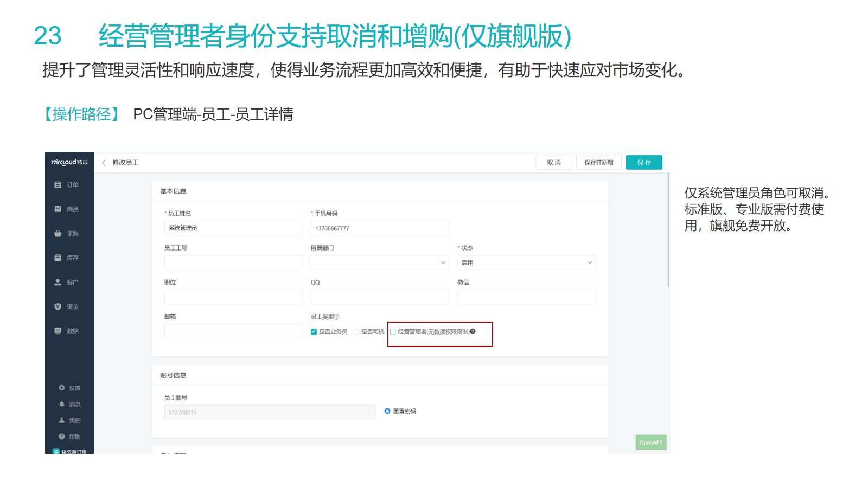
Task: Go back using arrow beside 修改员工
Action: [104, 163]
